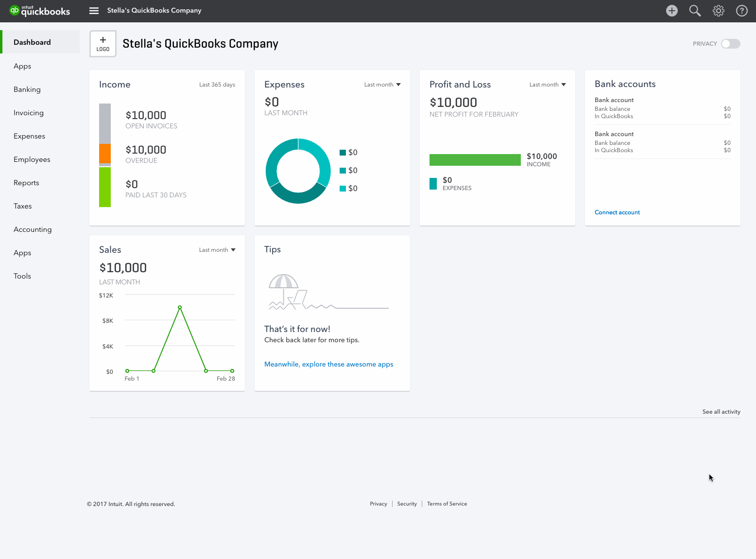
Task: Click the Profit and Loss card title
Action: coord(460,85)
